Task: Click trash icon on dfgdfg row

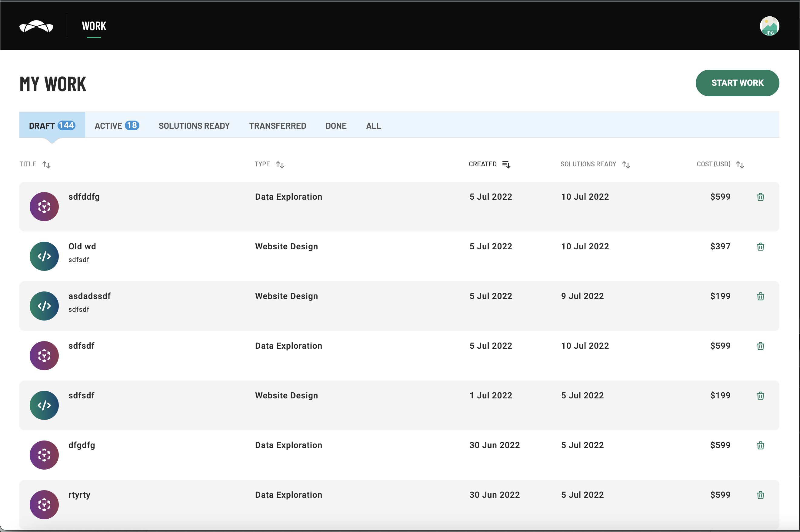Action: click(x=760, y=445)
